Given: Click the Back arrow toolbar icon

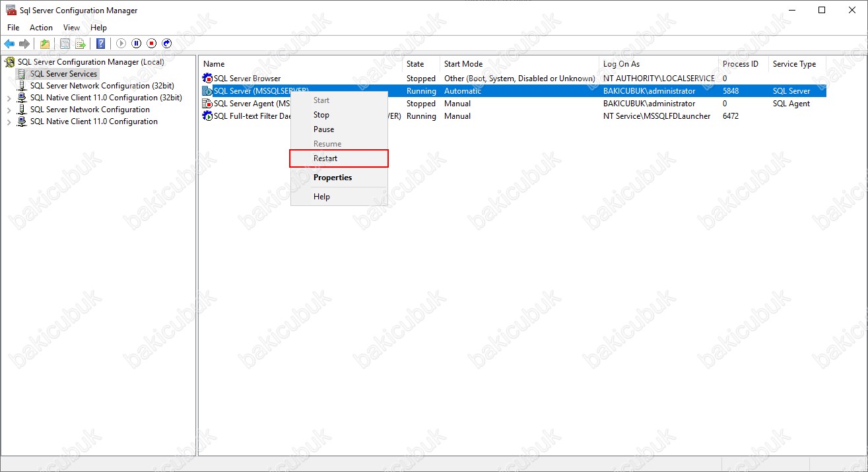Looking at the screenshot, I should pos(9,44).
